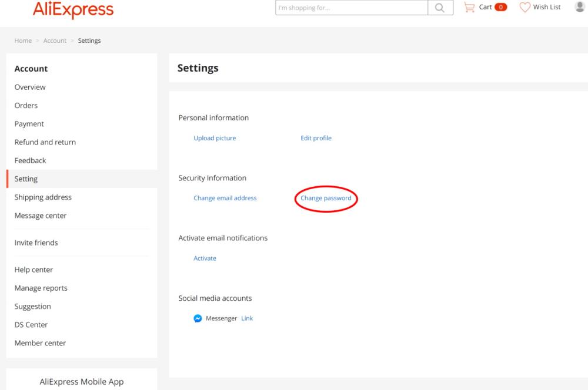
Task: Click the AliExpress logo
Action: click(x=73, y=9)
